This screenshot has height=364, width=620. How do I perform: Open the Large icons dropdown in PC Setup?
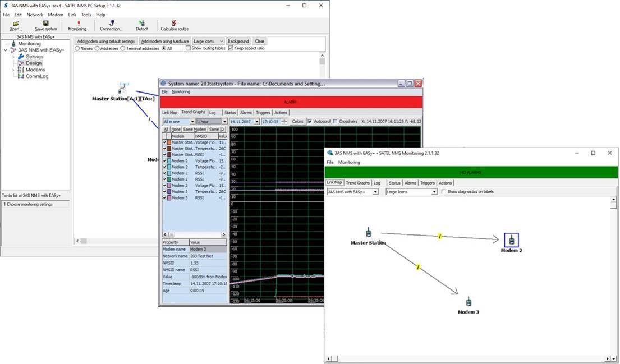pos(221,41)
